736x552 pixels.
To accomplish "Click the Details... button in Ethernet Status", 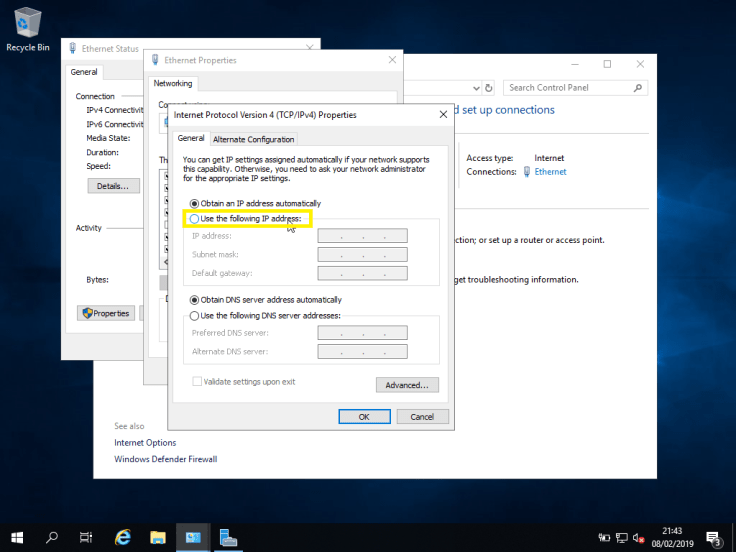I will [112, 186].
